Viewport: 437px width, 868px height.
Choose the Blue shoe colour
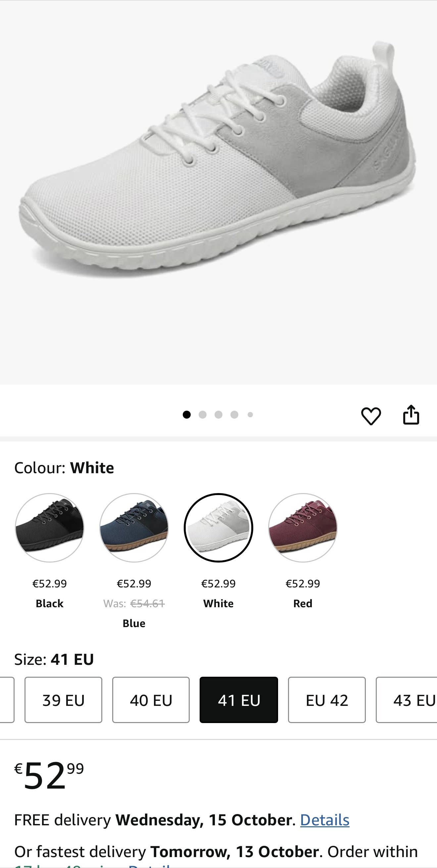pos(134,528)
